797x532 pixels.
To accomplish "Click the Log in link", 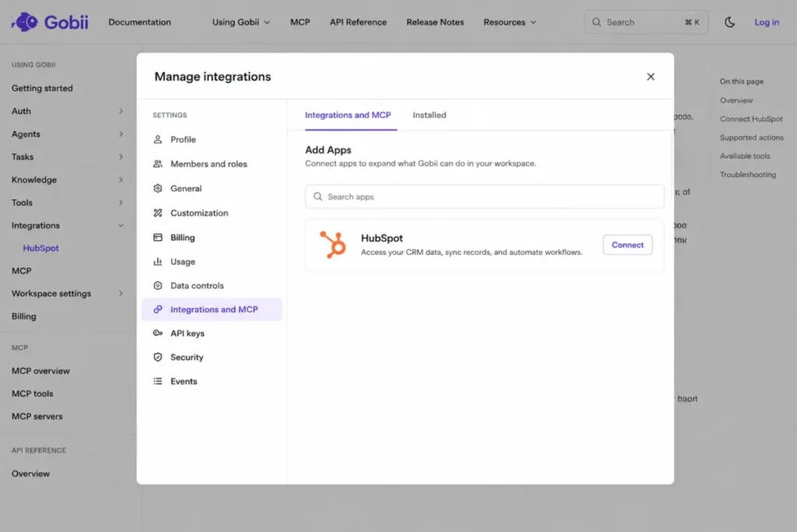I will pos(766,22).
